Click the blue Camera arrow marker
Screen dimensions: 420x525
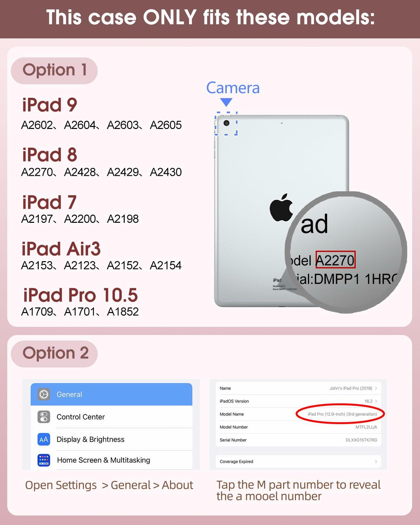point(226,102)
